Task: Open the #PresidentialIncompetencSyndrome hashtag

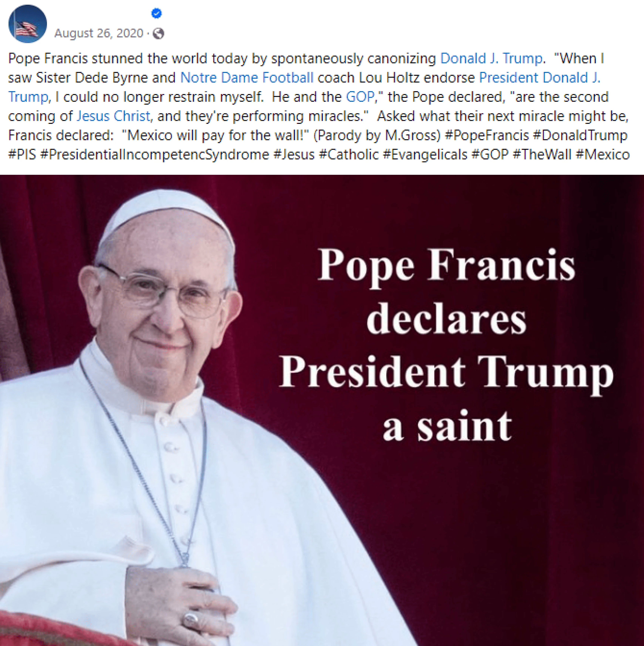Action: [154, 154]
